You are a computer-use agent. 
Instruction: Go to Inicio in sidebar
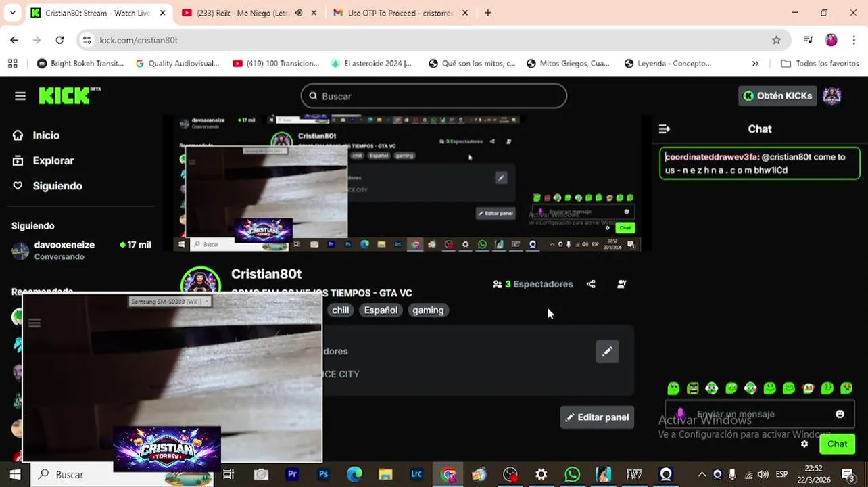(46, 135)
